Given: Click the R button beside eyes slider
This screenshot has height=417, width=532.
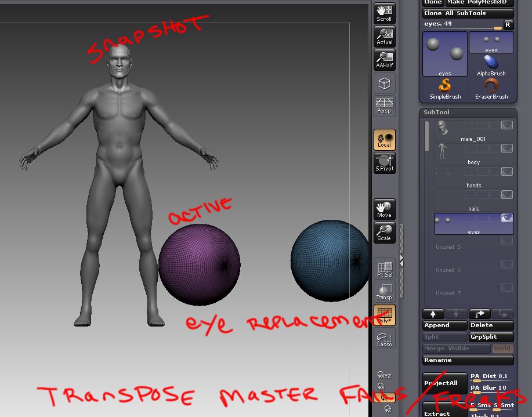Looking at the screenshot, I should (x=508, y=24).
